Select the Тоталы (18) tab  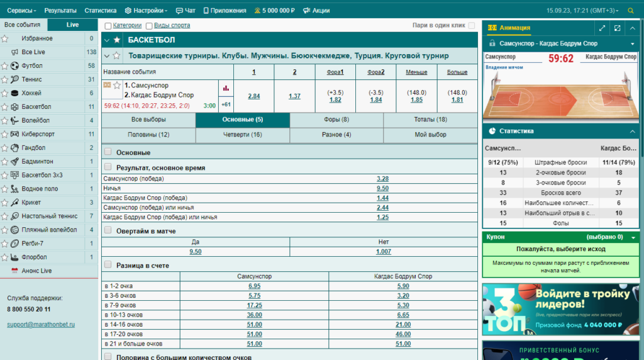(x=430, y=120)
